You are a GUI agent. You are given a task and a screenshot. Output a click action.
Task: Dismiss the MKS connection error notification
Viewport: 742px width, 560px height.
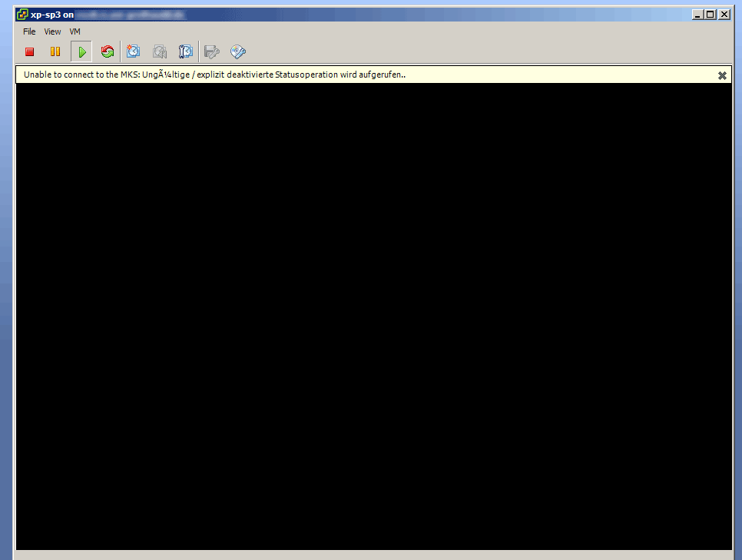722,75
